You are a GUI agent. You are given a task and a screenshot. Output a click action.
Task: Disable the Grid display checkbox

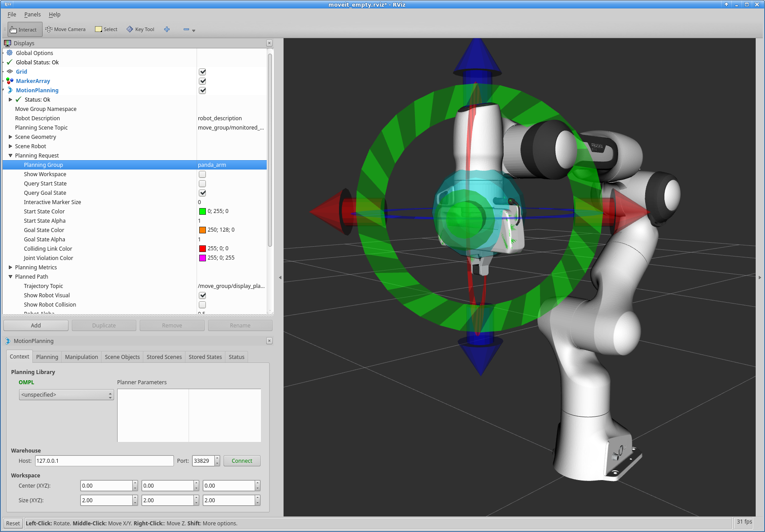pos(202,72)
